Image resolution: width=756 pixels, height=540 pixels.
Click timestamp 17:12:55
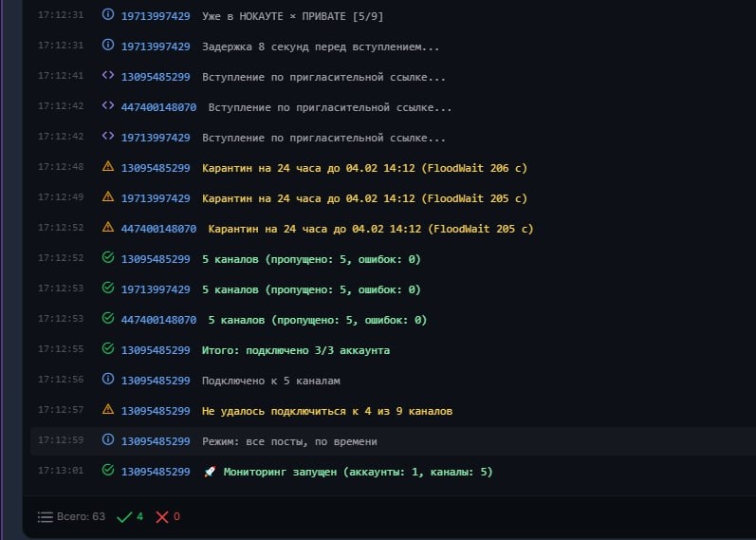pos(61,349)
